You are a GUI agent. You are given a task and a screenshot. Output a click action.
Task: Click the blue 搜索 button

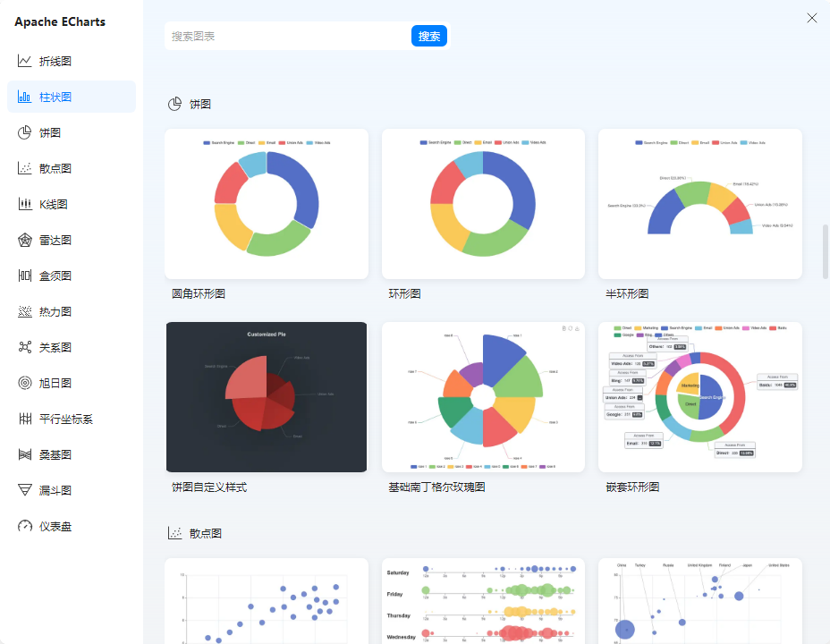coord(428,36)
